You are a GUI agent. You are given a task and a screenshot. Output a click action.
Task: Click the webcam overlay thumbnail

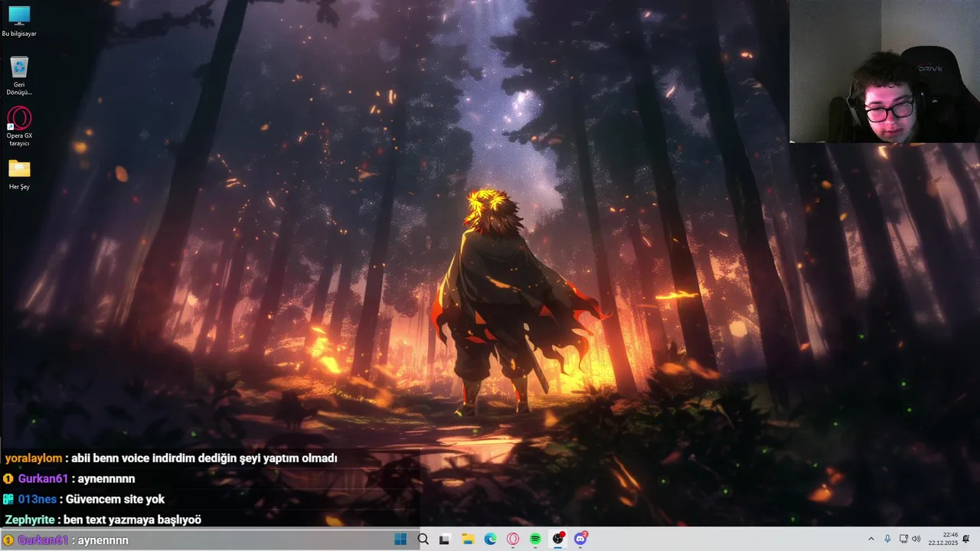pyautogui.click(x=884, y=71)
